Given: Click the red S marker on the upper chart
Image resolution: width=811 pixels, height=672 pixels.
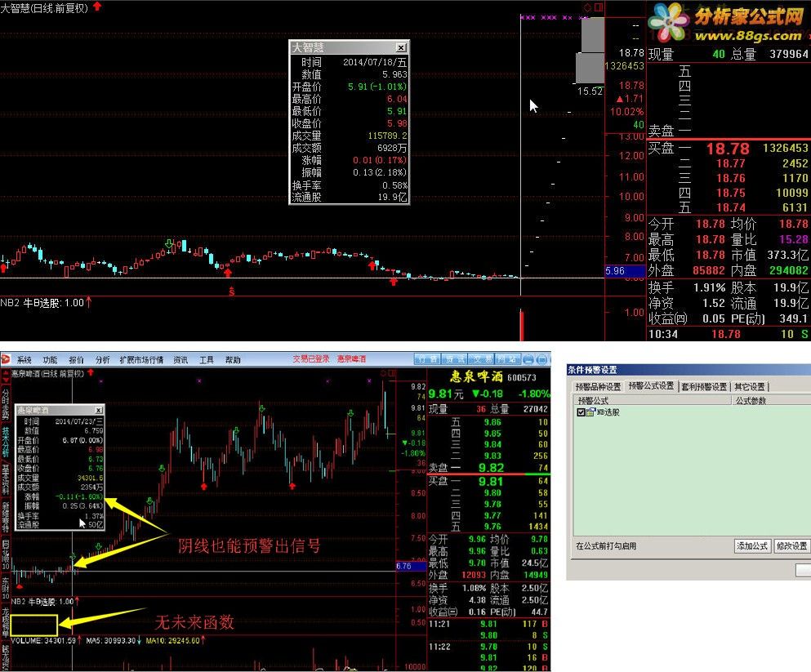Looking at the screenshot, I should point(232,291).
